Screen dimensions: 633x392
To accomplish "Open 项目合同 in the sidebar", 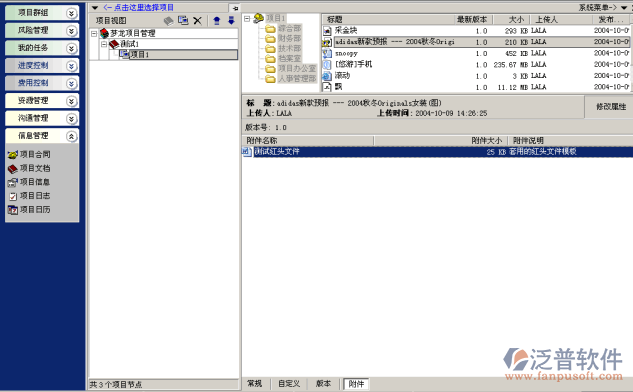I will click(x=29, y=154).
